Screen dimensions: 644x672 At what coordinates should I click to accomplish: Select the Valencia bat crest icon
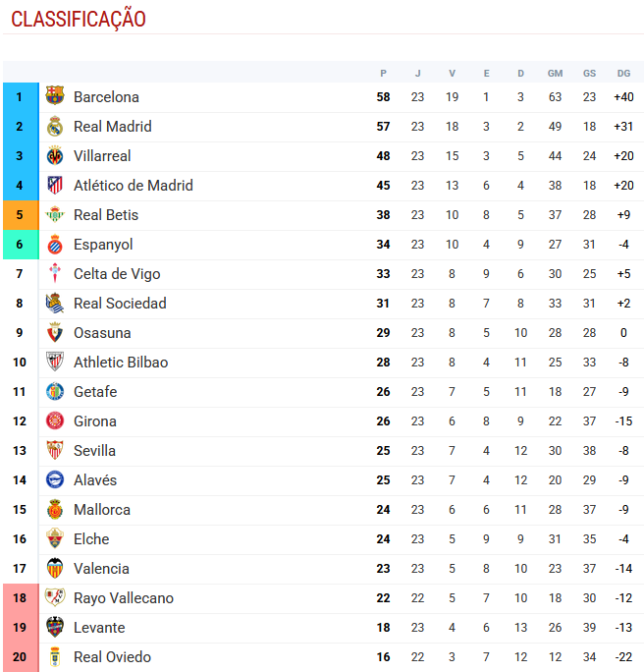(55, 568)
